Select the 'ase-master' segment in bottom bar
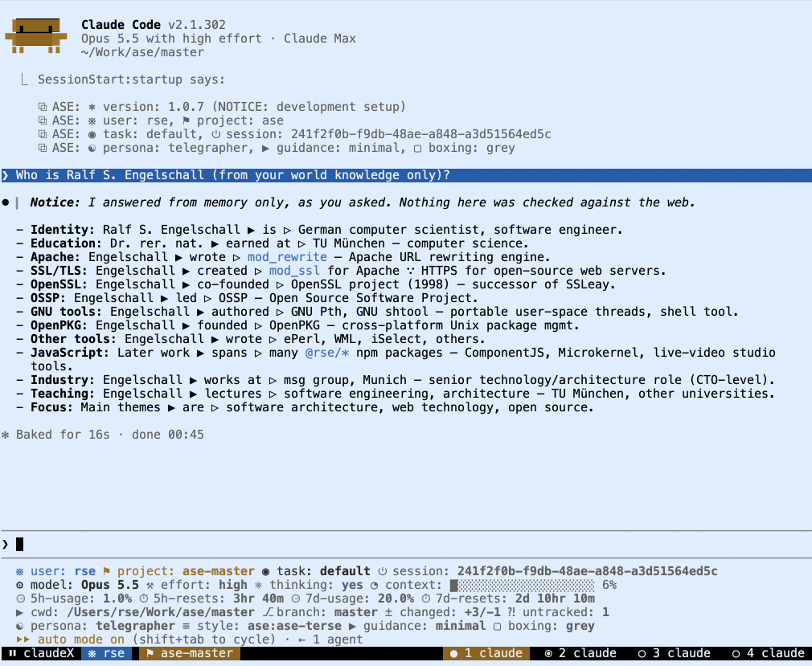 [x=189, y=653]
